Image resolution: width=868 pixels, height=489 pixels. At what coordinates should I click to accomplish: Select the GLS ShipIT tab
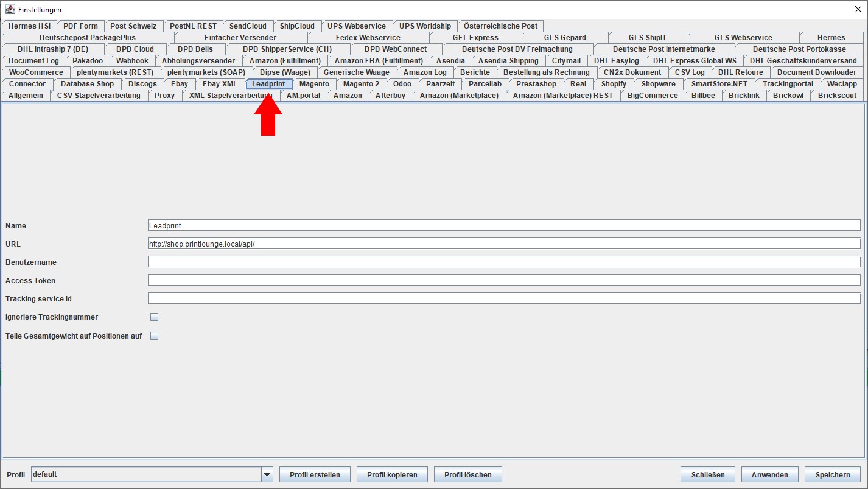[648, 38]
